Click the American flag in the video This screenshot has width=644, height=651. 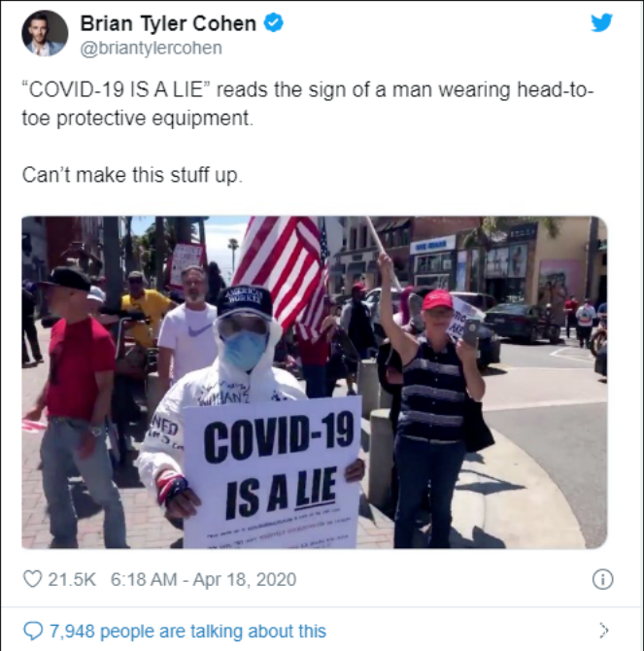(284, 270)
